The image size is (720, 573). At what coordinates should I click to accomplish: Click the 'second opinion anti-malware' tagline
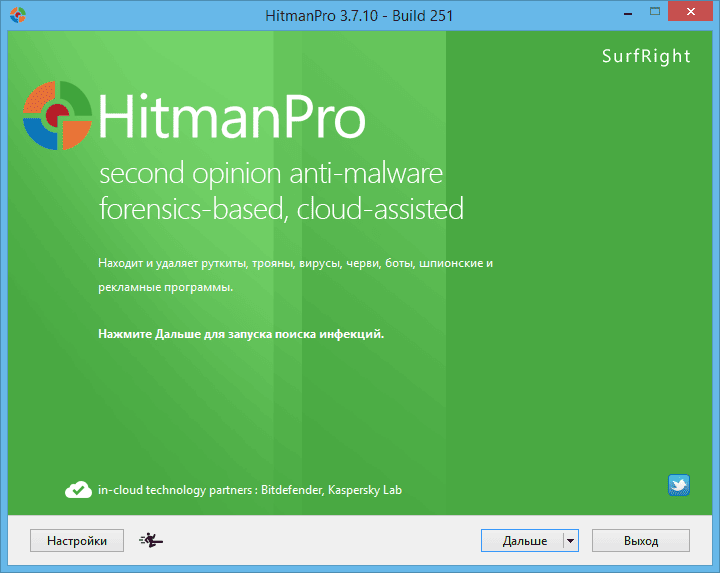coord(271,173)
